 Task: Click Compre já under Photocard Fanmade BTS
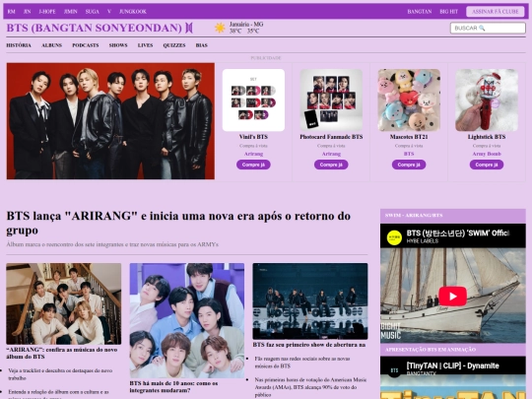tap(331, 165)
